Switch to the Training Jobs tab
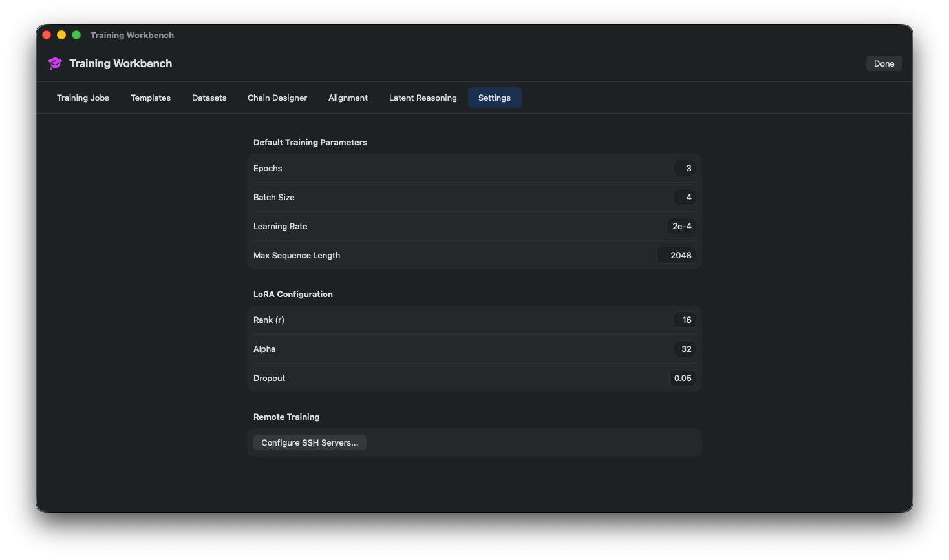This screenshot has width=949, height=560. [83, 98]
